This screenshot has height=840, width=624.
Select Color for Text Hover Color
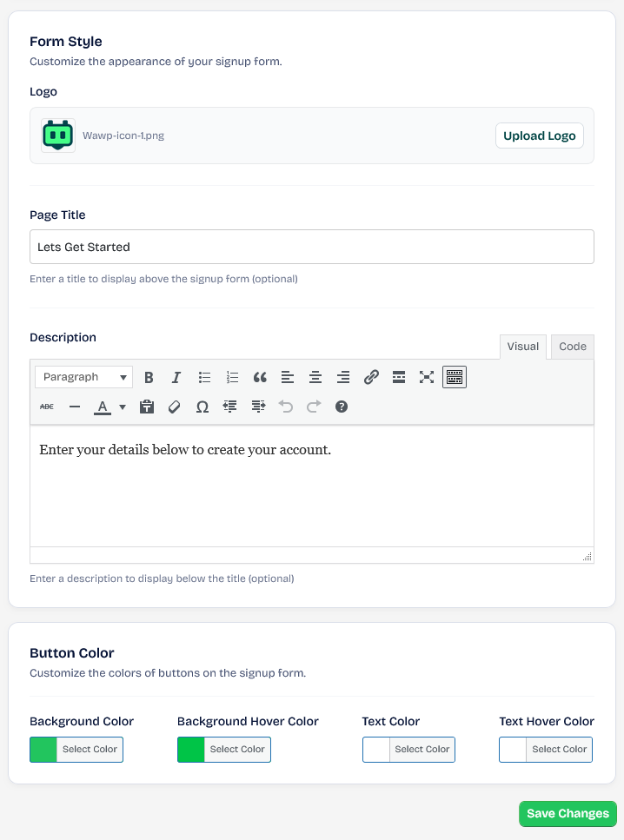tap(559, 750)
